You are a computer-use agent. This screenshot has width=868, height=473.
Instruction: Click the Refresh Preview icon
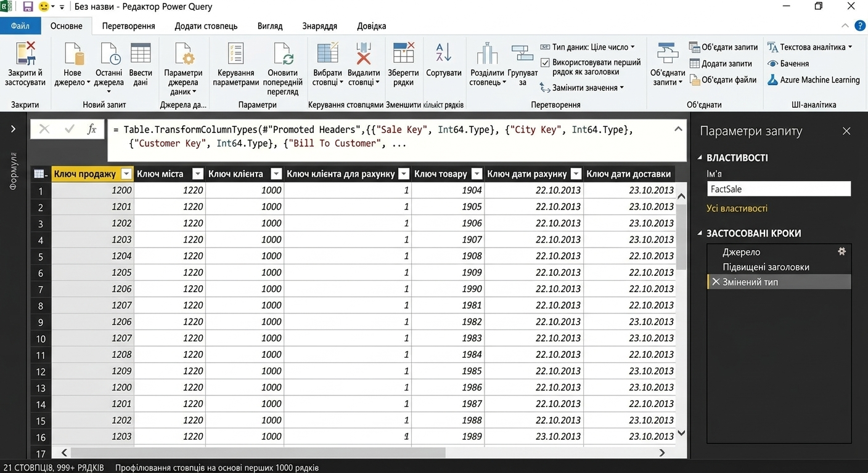pos(283,54)
